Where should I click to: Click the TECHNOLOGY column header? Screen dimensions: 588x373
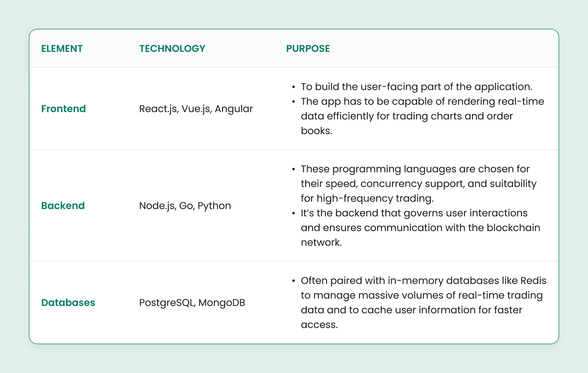(x=172, y=48)
